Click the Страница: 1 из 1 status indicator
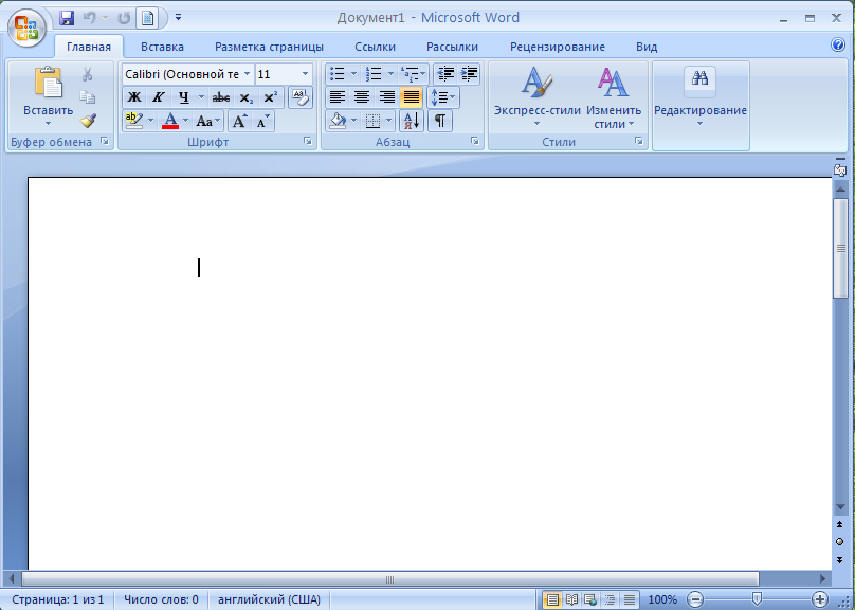 point(58,600)
